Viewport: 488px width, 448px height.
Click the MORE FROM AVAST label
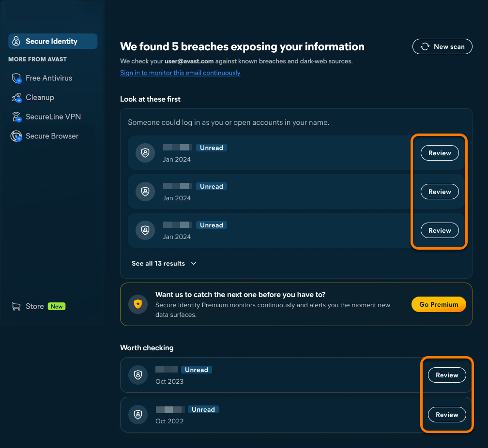pos(38,59)
